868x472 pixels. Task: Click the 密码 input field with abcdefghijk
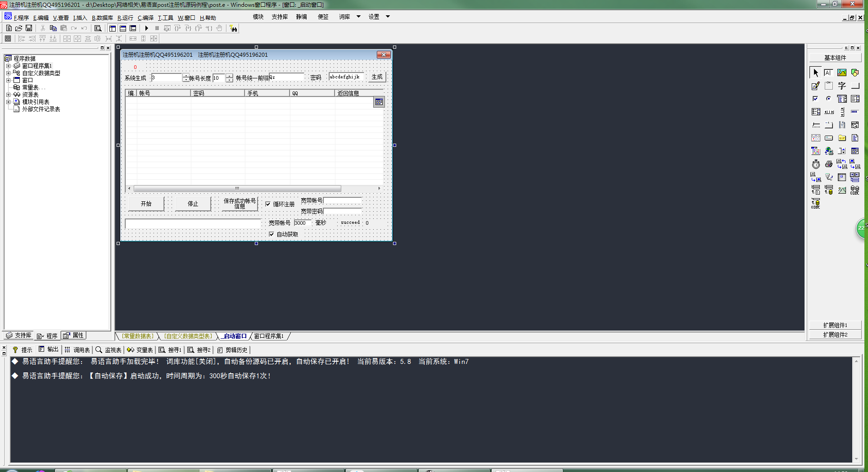(x=345, y=77)
